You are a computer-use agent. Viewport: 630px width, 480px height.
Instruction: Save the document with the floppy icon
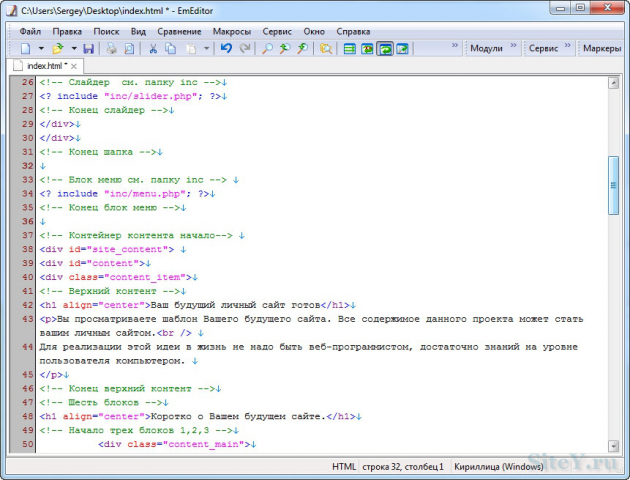point(88,49)
